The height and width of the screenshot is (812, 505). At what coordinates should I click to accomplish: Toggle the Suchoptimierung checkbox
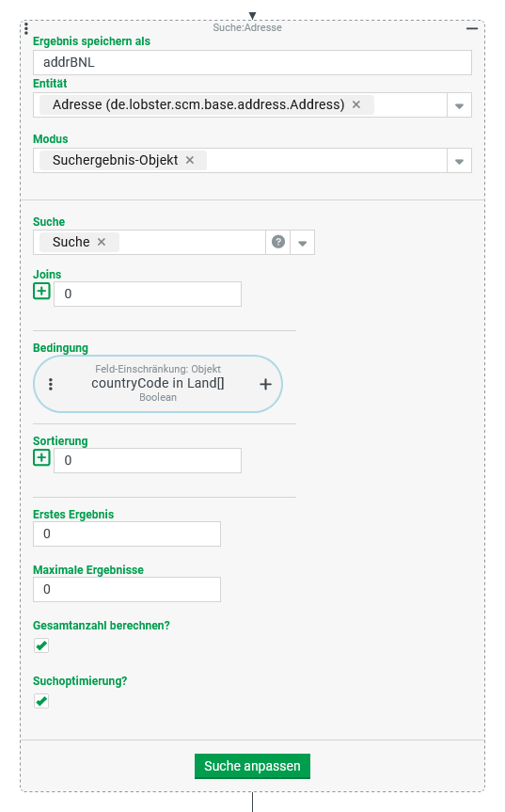[41, 701]
